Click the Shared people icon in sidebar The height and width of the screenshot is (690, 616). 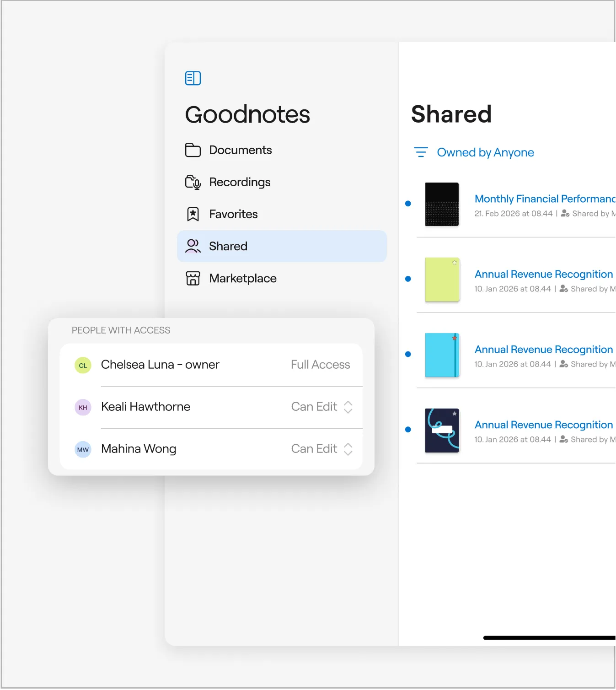pyautogui.click(x=193, y=246)
